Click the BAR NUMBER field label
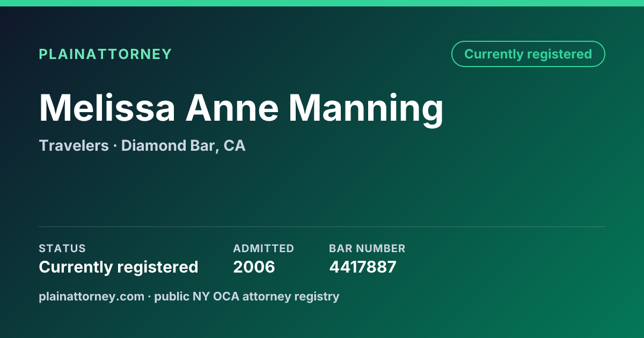Screen dimensions: 644x338 tap(367, 248)
